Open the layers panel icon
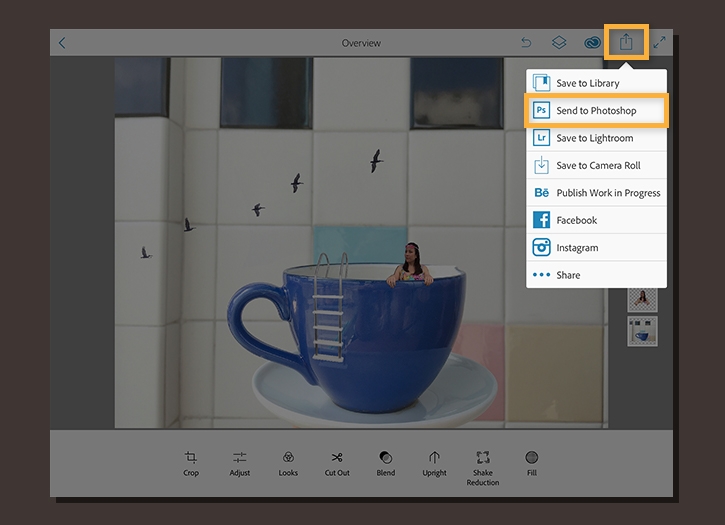725x525 pixels. [x=559, y=43]
